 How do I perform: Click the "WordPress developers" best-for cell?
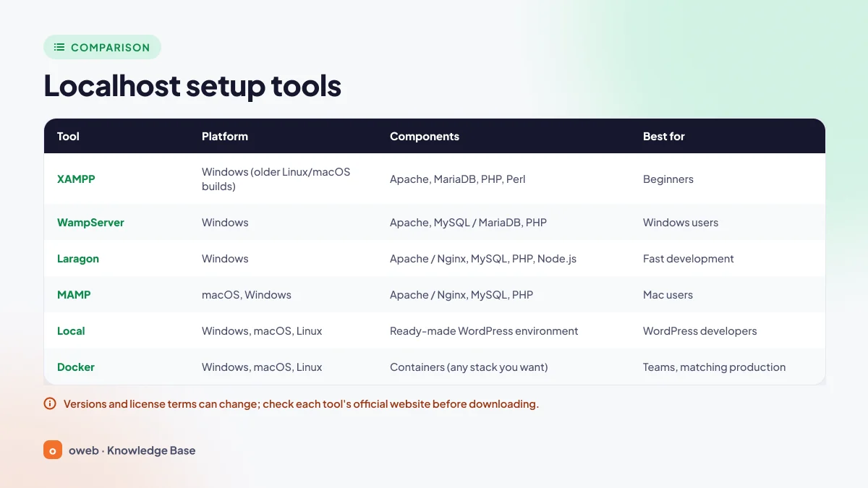pos(700,331)
